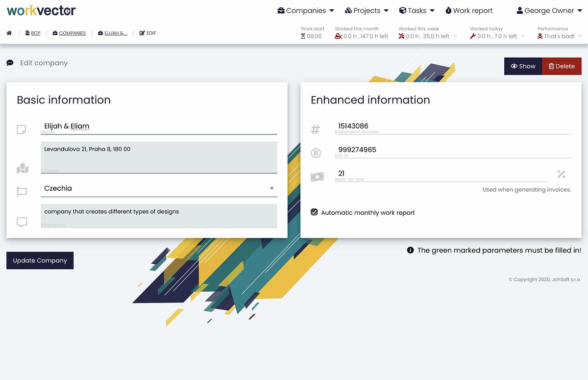588x380 pixels.
Task: Click the info icon near green parameters note
Action: click(x=411, y=250)
